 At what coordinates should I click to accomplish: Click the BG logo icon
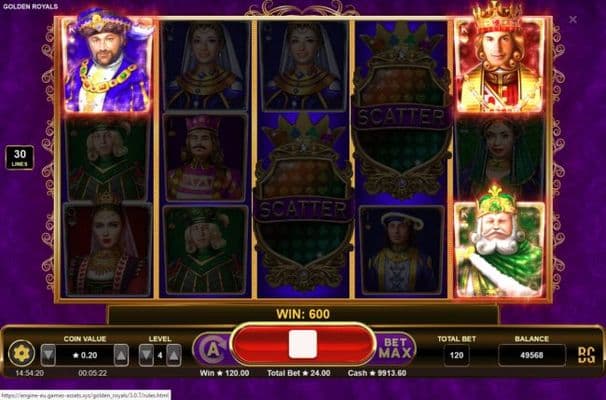coord(586,355)
